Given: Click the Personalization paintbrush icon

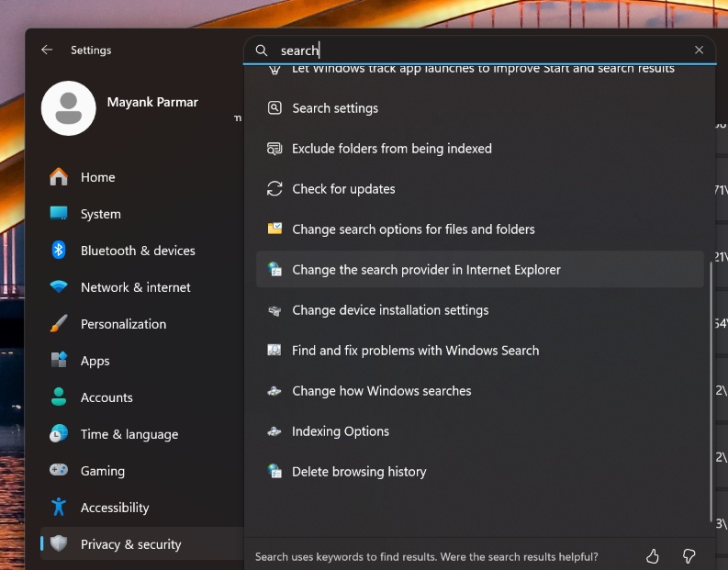Looking at the screenshot, I should [x=59, y=323].
